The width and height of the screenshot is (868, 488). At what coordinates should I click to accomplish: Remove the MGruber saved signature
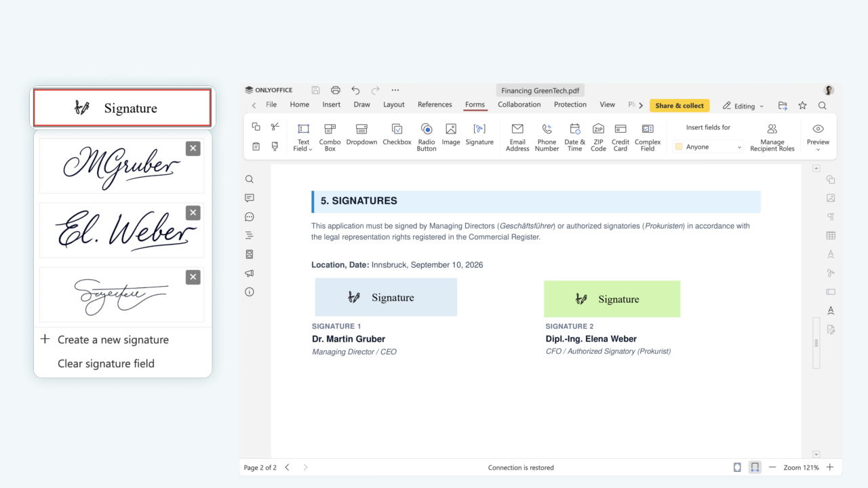coord(193,148)
